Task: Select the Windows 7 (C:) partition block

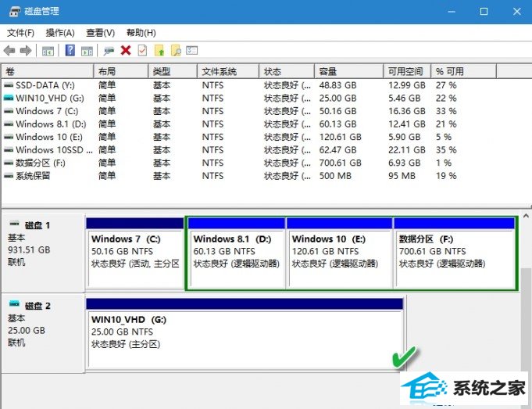Action: 135,253
